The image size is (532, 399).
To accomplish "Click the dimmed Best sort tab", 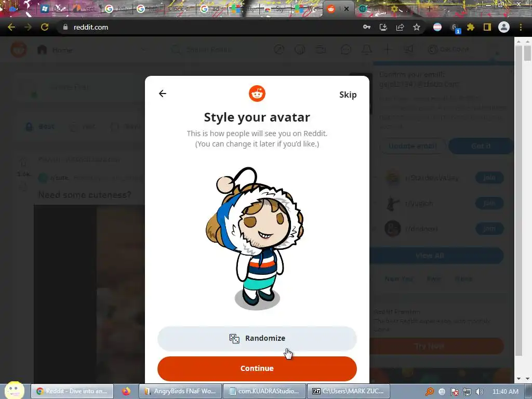I will [x=41, y=127].
